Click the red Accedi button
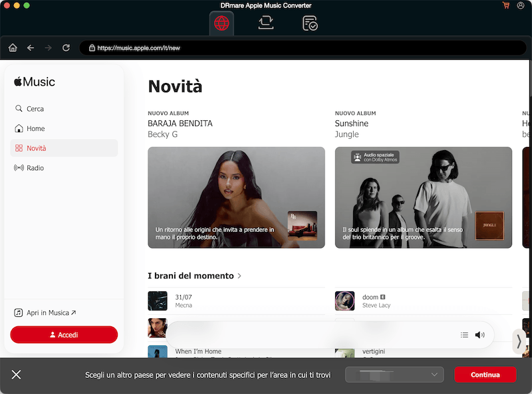 click(64, 335)
